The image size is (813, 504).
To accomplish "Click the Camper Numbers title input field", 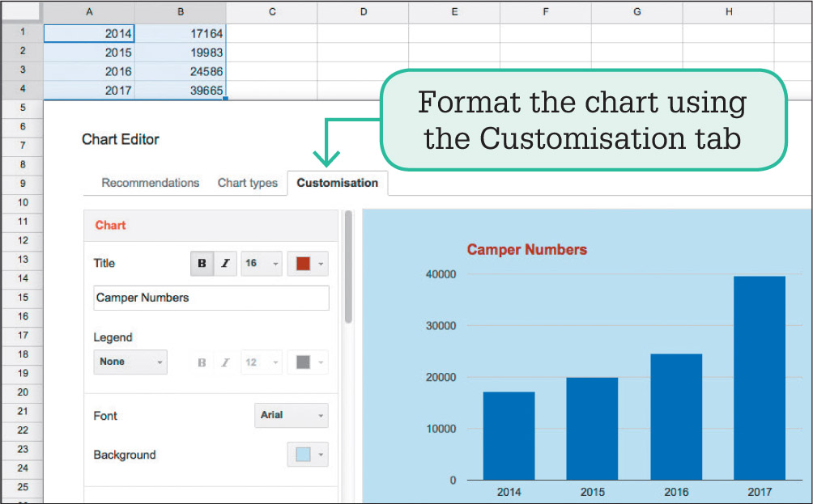I will [x=211, y=298].
